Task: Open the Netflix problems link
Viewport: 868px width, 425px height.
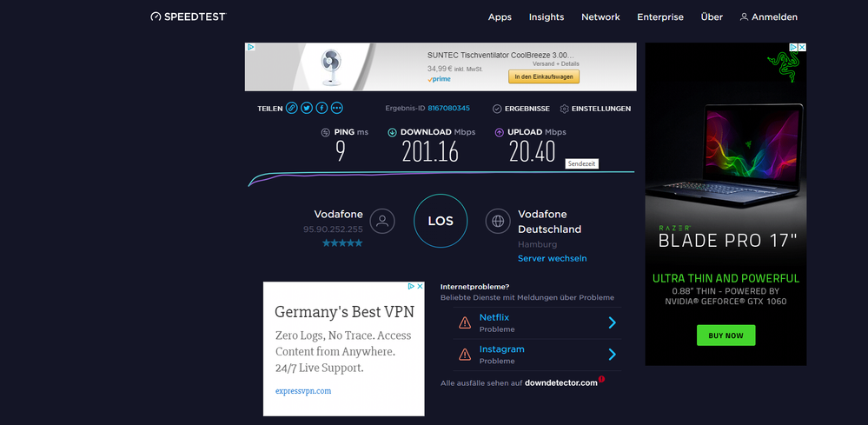Action: [x=494, y=317]
